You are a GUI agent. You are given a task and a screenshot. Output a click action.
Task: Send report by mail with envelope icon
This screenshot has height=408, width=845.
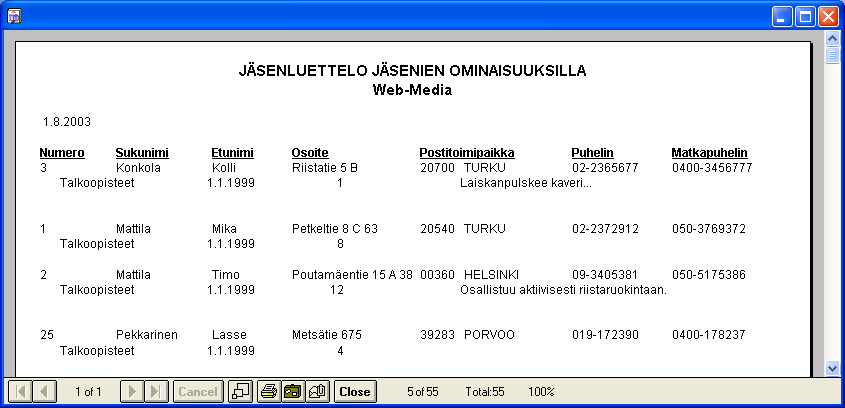pyautogui.click(x=317, y=392)
